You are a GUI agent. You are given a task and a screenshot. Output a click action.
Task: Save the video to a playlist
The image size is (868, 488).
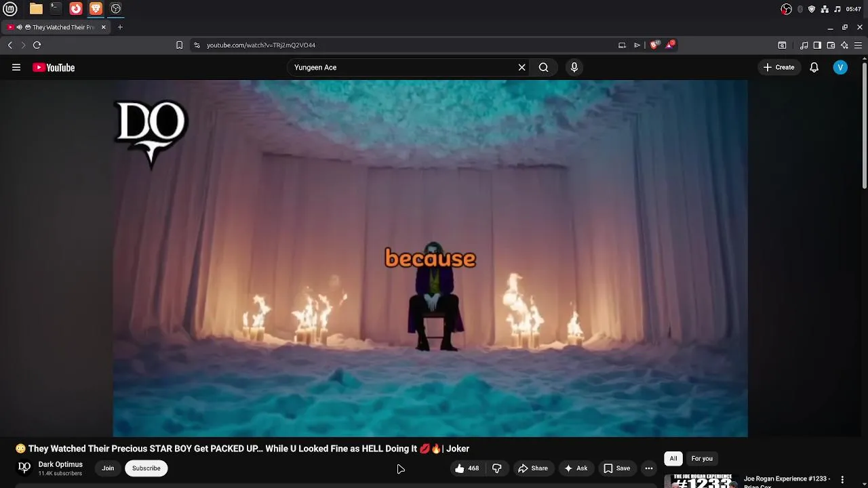point(617,468)
